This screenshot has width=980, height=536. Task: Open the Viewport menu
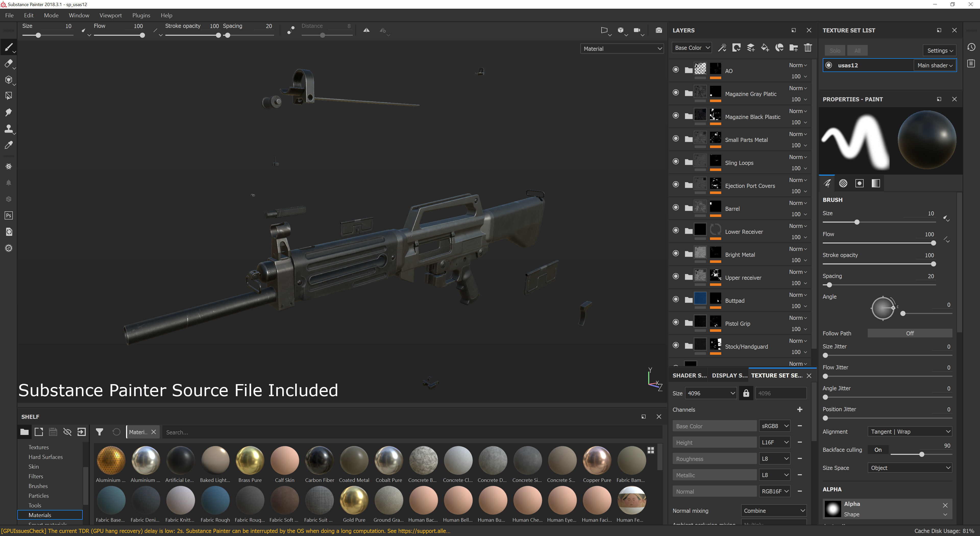pos(110,15)
